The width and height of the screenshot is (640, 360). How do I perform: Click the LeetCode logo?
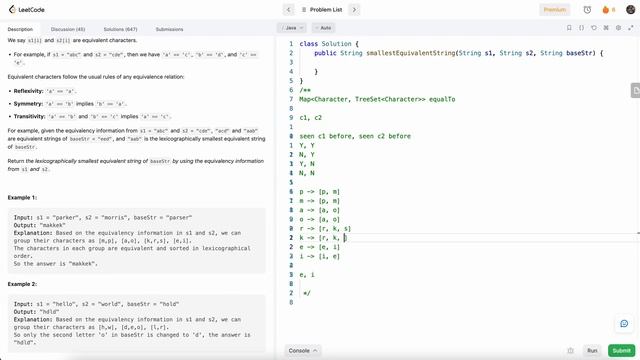tap(27, 9)
